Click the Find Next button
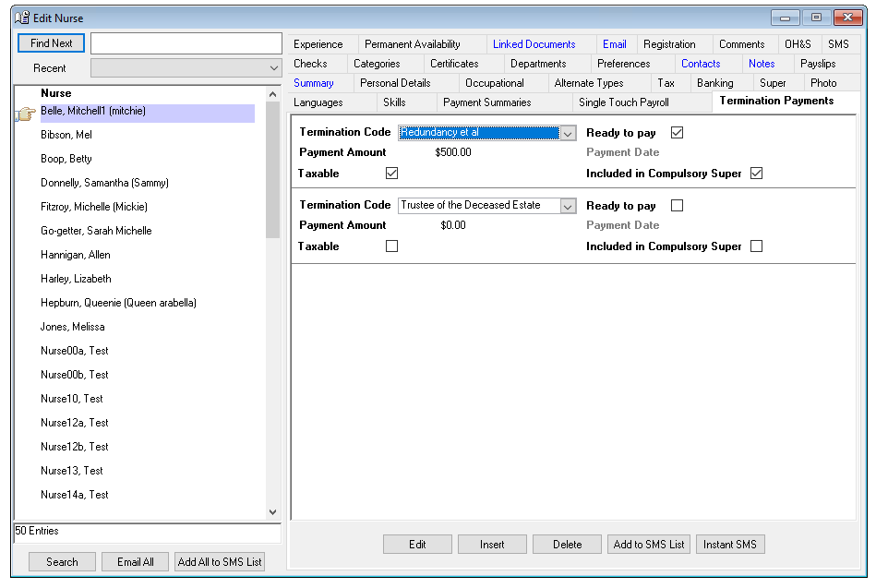Image resolution: width=876 pixels, height=588 pixels. point(51,43)
